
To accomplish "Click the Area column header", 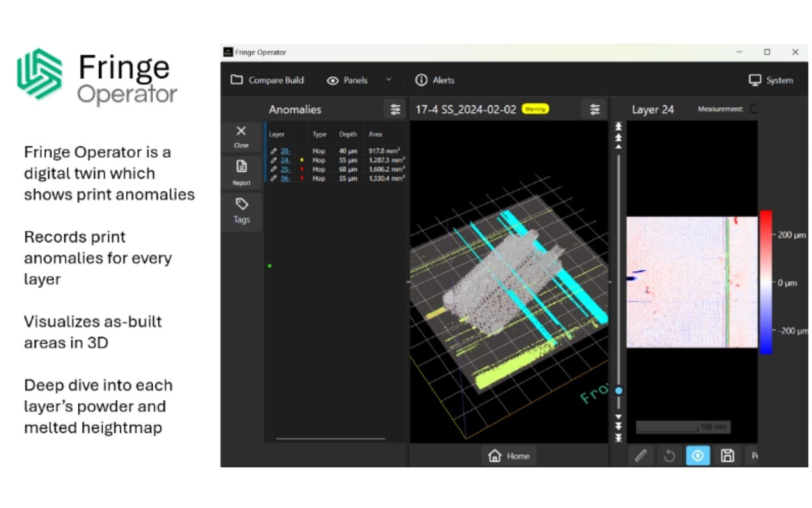I will [375, 135].
